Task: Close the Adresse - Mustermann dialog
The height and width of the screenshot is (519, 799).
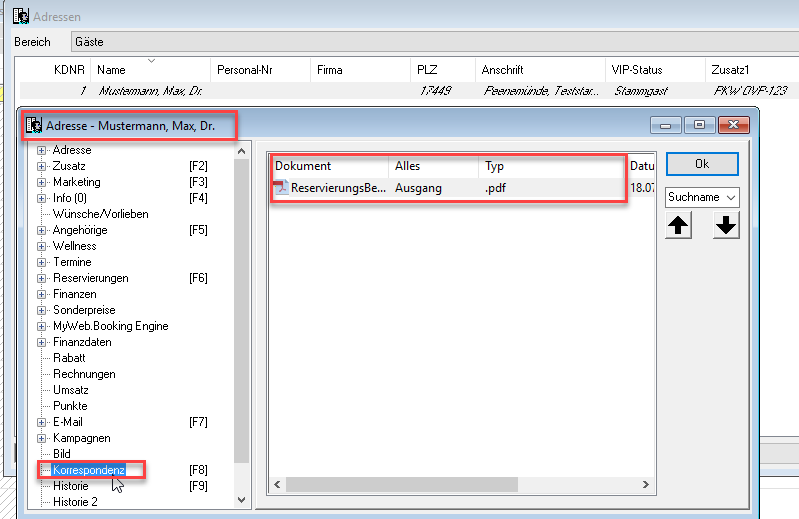Action: [733, 125]
